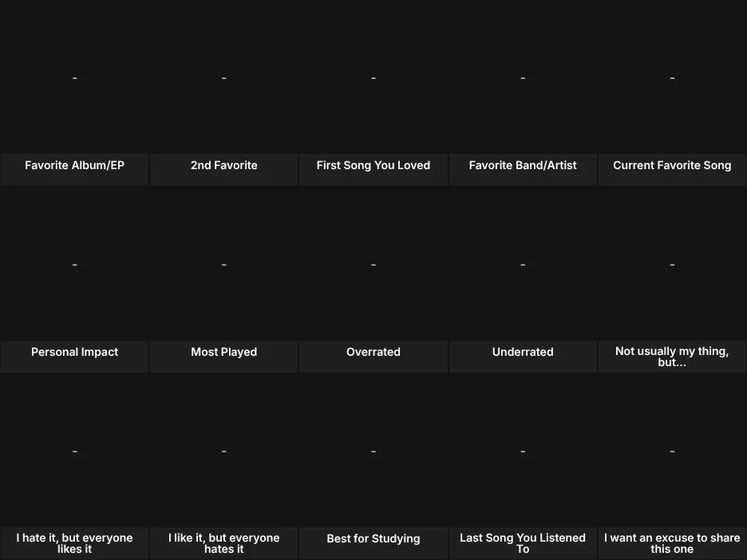Click the 2nd Favorite label
The height and width of the screenshot is (560, 747).
[224, 165]
